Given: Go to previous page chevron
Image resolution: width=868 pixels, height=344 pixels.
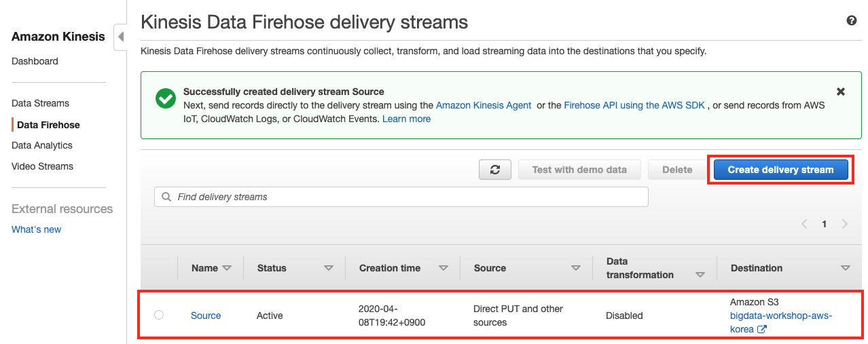Looking at the screenshot, I should [804, 224].
